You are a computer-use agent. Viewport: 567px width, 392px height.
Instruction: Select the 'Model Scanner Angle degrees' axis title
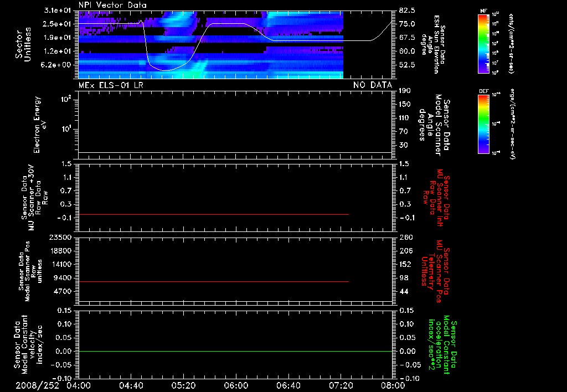[433, 125]
